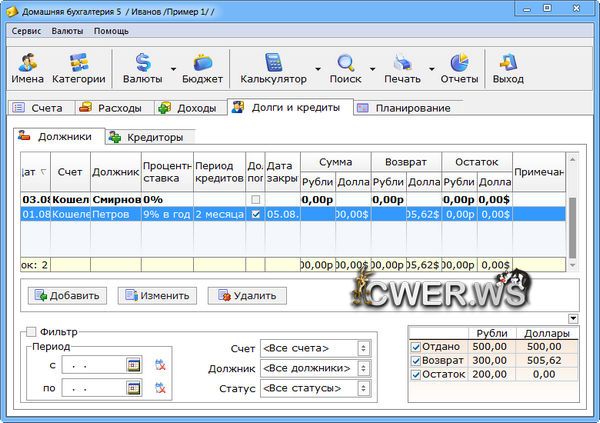
Task: Uncheck the Остаток summary checkbox
Action: 417,373
